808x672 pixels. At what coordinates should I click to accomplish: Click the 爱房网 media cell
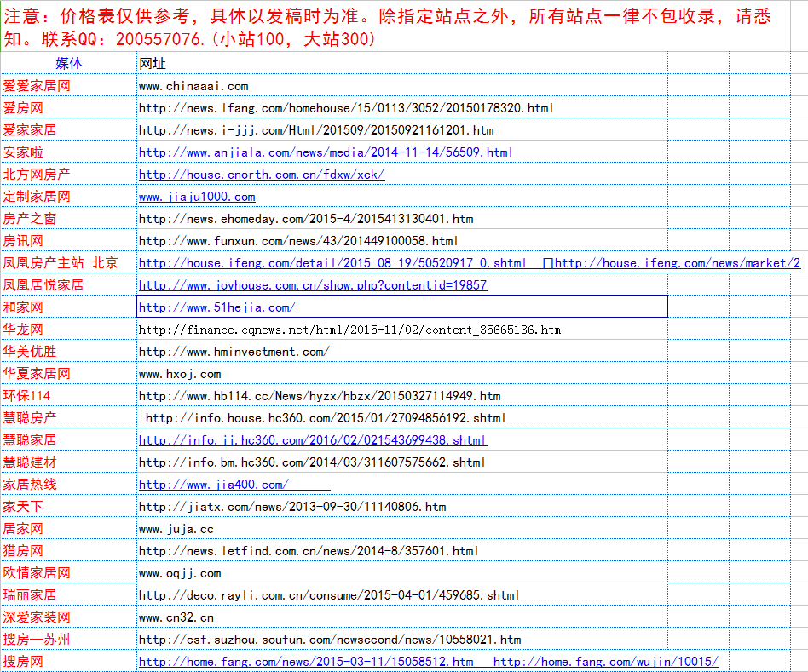pos(68,107)
